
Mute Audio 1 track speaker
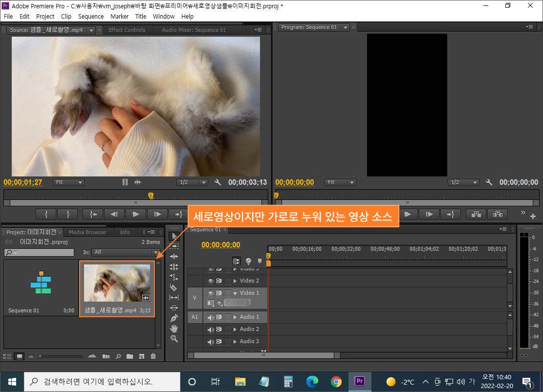[211, 317]
